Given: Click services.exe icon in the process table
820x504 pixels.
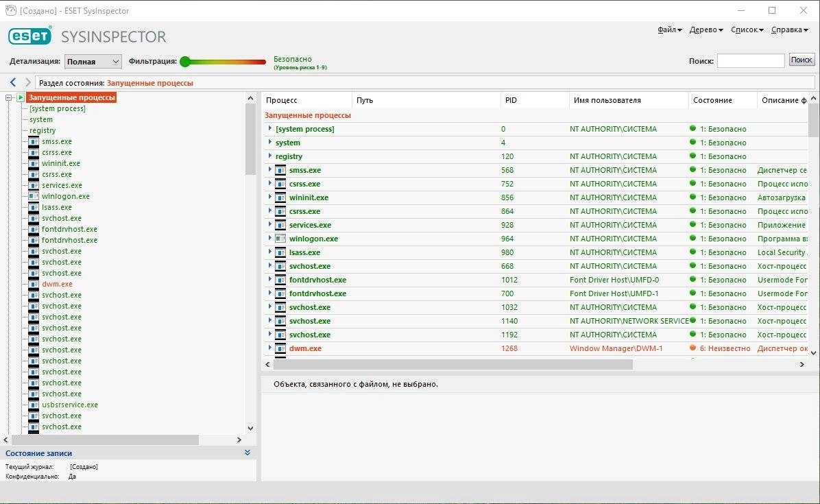Looking at the screenshot, I should 280,225.
